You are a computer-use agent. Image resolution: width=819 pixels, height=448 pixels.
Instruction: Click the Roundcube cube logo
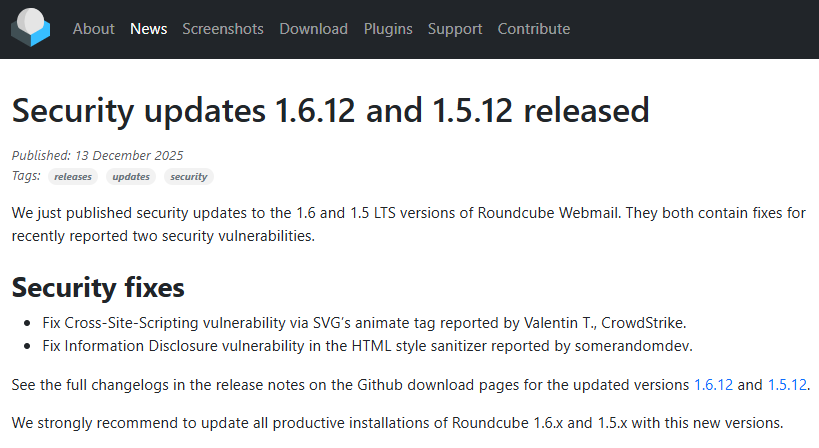[30, 28]
